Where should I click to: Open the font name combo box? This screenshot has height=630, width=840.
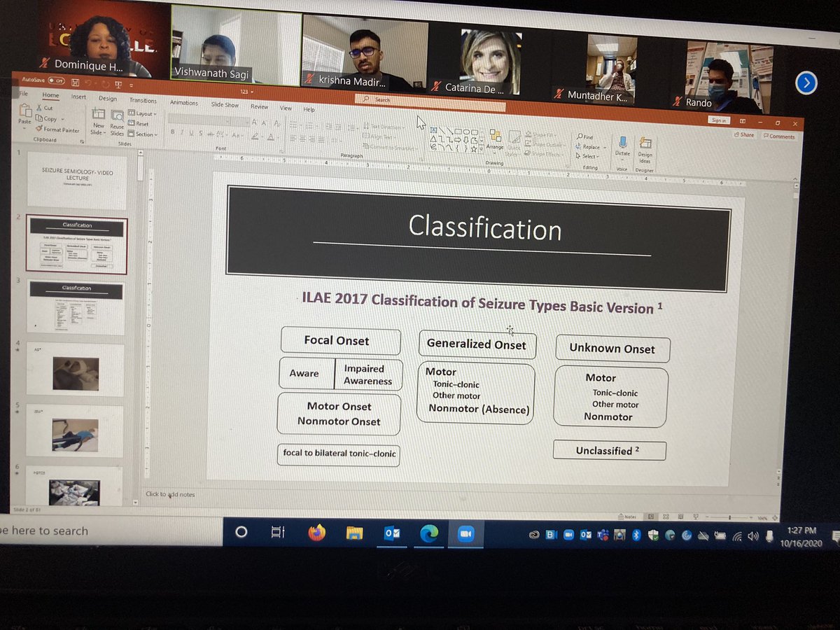click(x=198, y=120)
